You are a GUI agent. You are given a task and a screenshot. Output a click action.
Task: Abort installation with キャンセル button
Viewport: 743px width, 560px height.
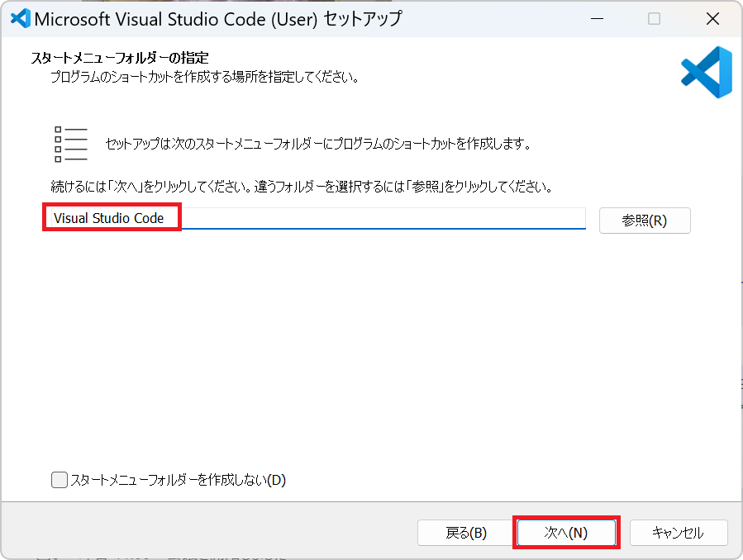point(678,533)
